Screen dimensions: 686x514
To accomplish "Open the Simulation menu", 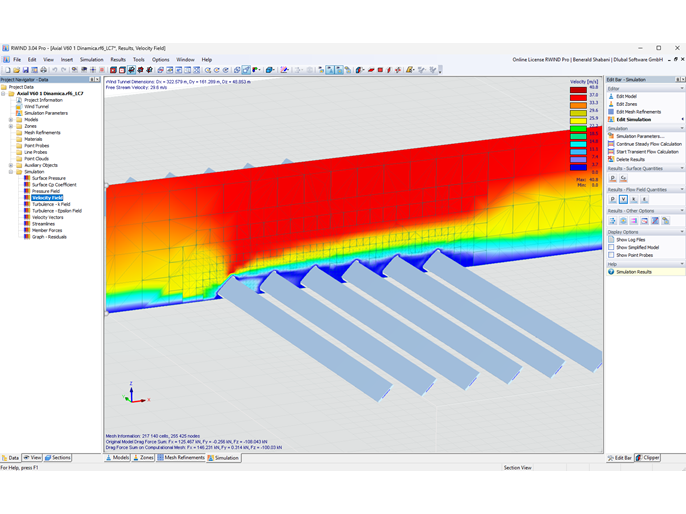I will click(91, 59).
